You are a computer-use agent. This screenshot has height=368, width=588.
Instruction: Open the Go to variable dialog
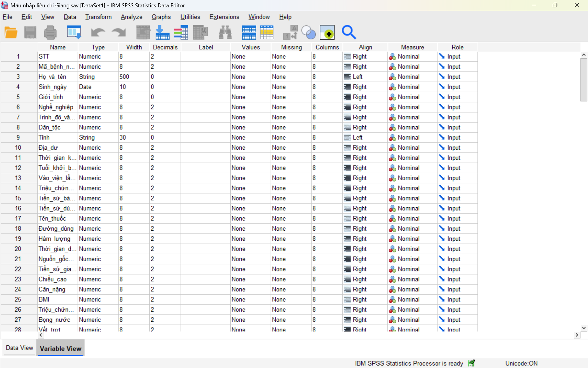pos(162,32)
